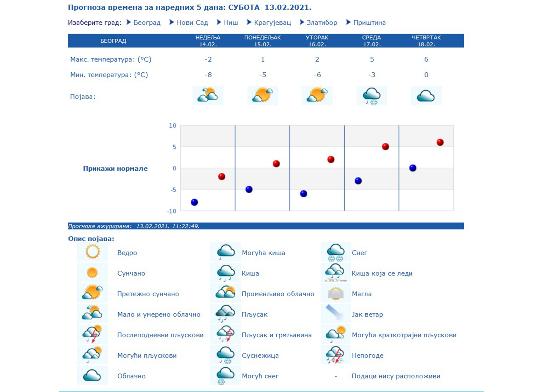Click the arrow before Приштина
The image size is (549, 392).
point(348,22)
